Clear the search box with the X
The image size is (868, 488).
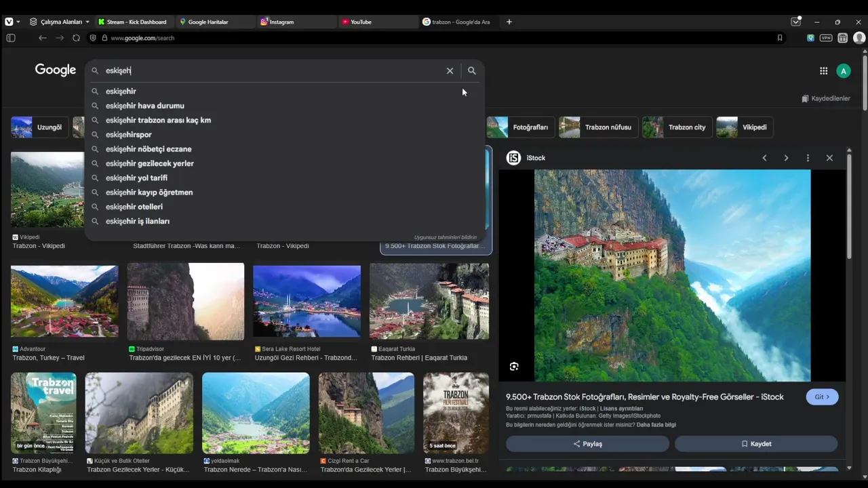coord(450,70)
